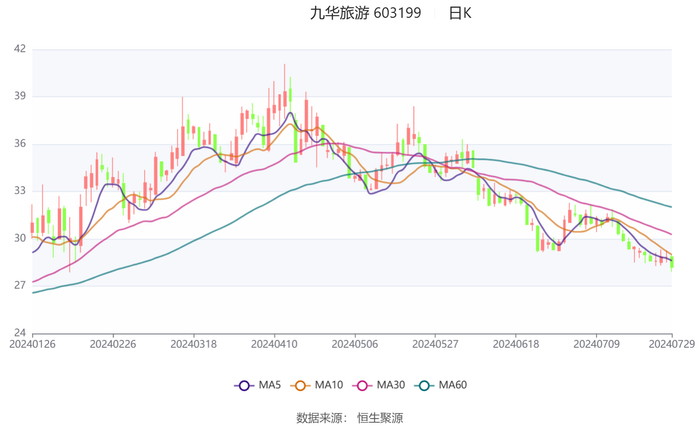
Task: Click the data source text 数据来源: 恒生聚源
Action: point(350,418)
